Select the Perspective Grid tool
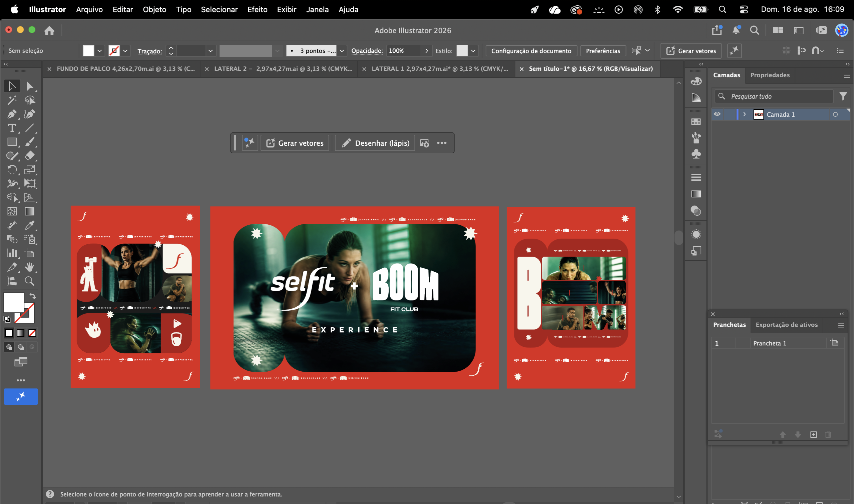 pos(30,197)
